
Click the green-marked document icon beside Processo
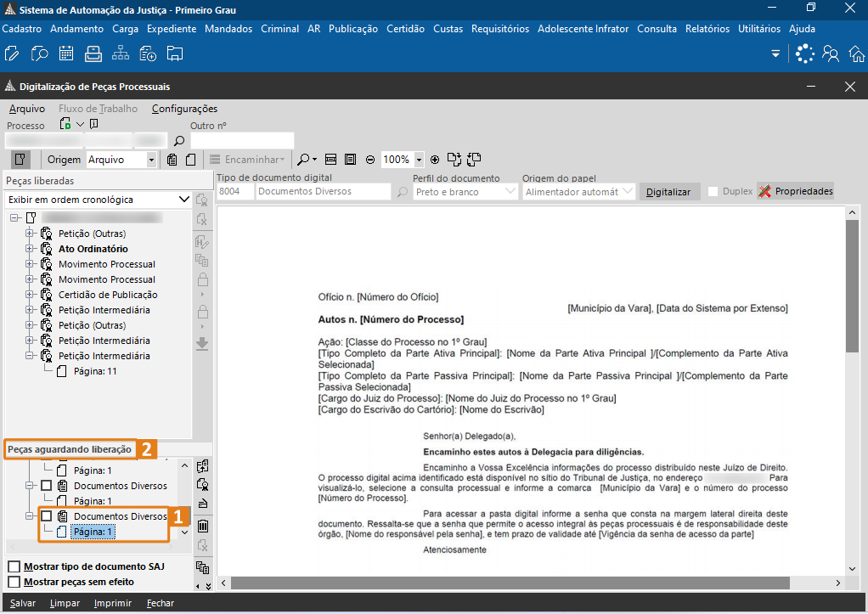pyautogui.click(x=65, y=123)
